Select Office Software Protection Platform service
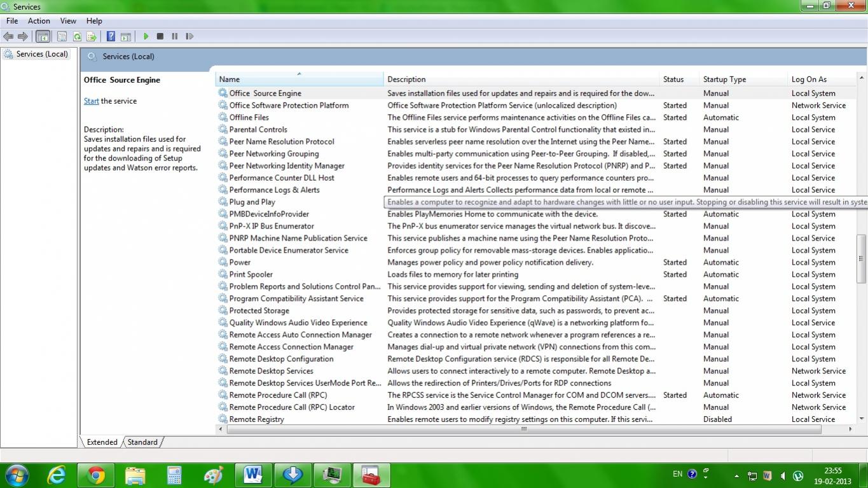The image size is (868, 488). click(289, 106)
